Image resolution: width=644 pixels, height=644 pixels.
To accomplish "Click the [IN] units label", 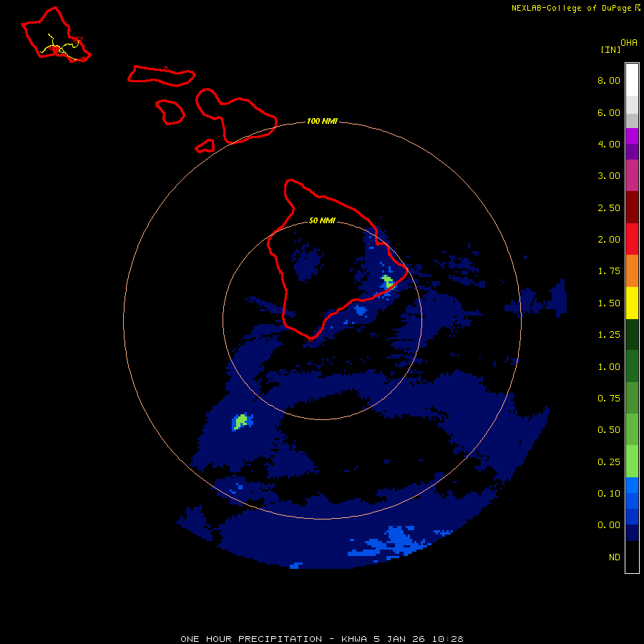I will 610,49.
